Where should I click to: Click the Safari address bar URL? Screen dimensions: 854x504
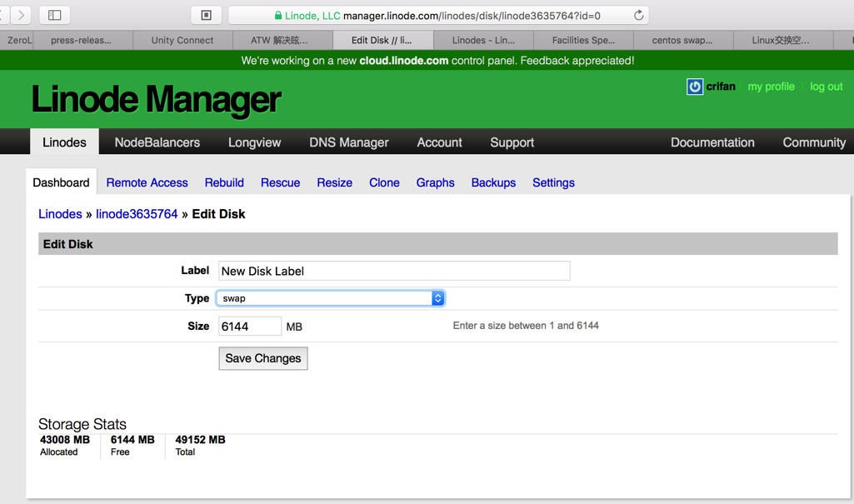[472, 16]
